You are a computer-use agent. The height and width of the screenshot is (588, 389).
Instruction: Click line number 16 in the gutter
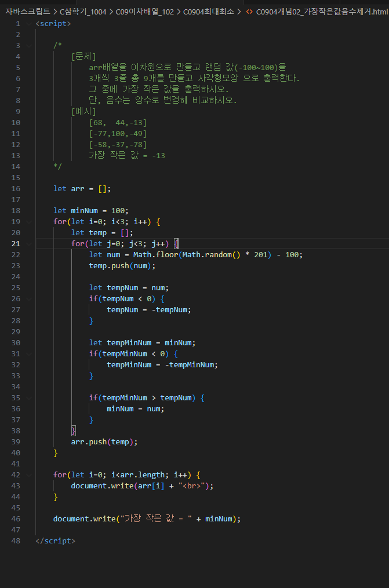[x=16, y=189]
